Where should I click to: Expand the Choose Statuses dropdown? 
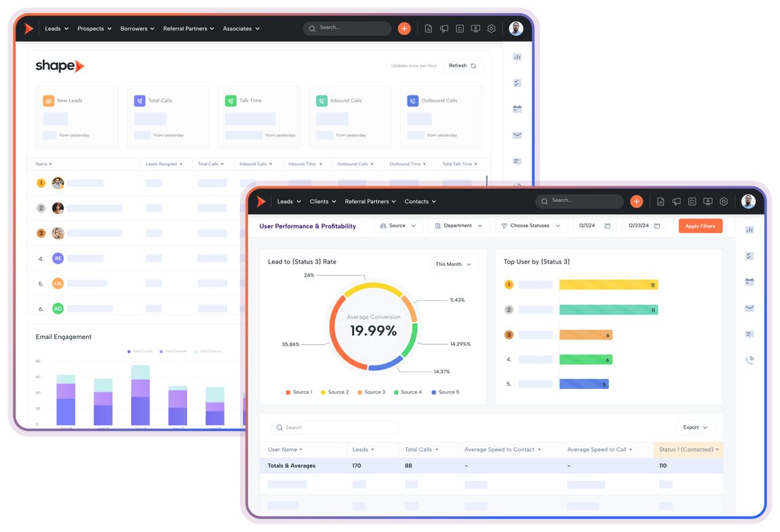[531, 226]
